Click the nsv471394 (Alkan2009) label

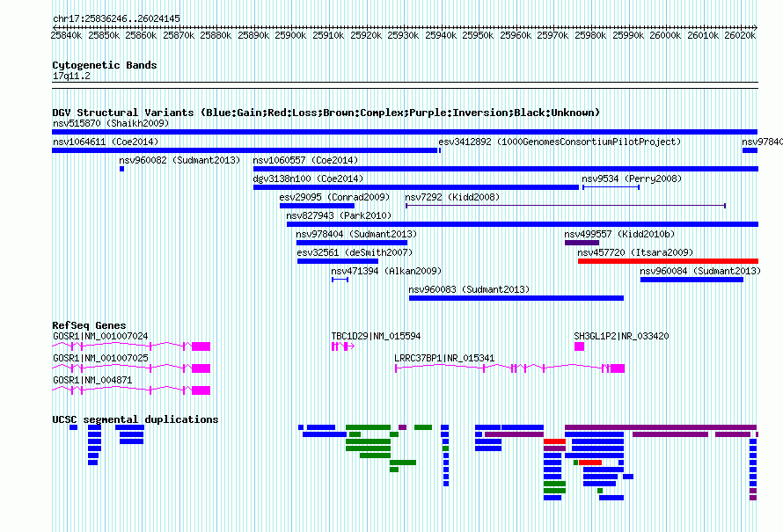tap(386, 271)
